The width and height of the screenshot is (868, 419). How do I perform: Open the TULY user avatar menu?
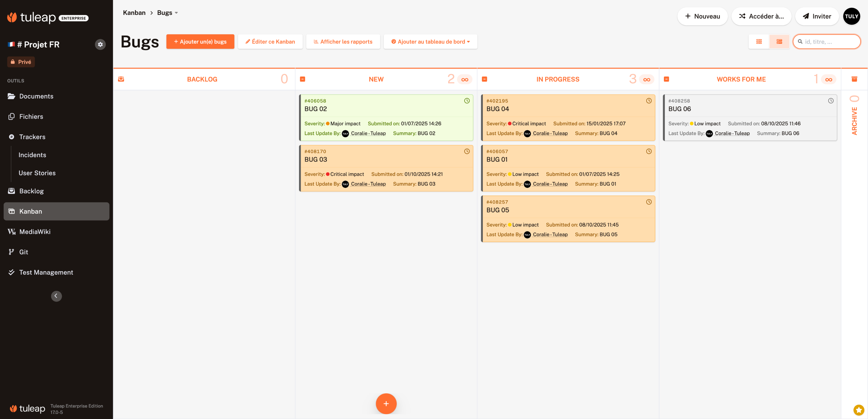pyautogui.click(x=851, y=16)
